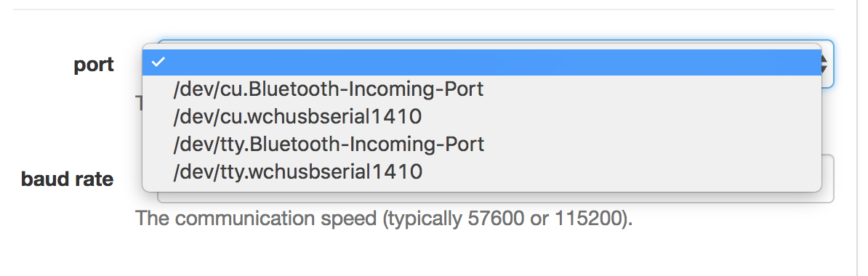Click the port select box right edge
868x276 pixels.
point(832,64)
